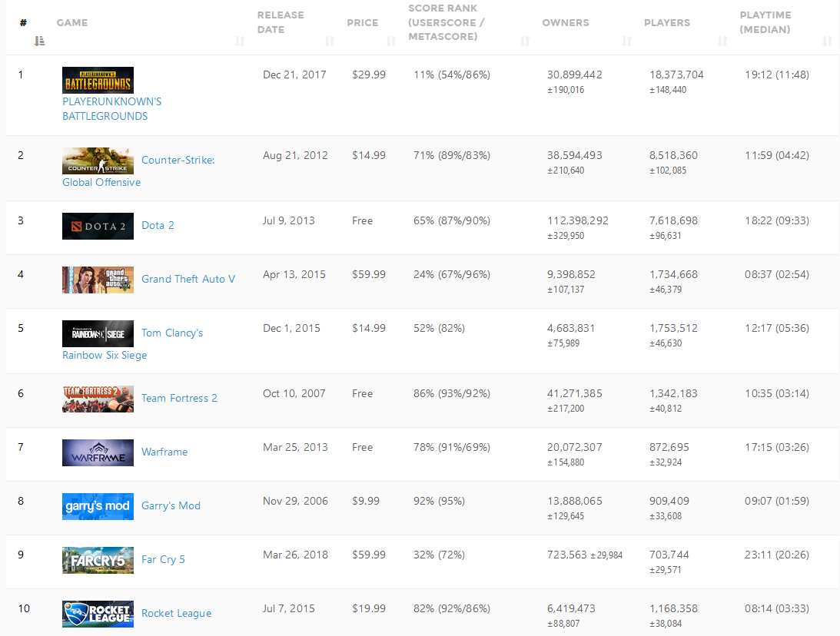Click the PLAYTIME (MEDIAN) column header
This screenshot has height=636, width=840.
tap(765, 22)
